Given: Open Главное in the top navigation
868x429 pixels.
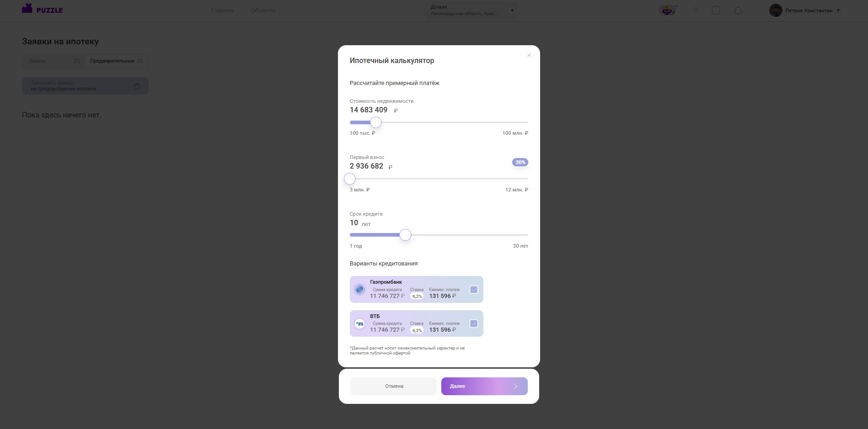Looking at the screenshot, I should [x=222, y=11].
